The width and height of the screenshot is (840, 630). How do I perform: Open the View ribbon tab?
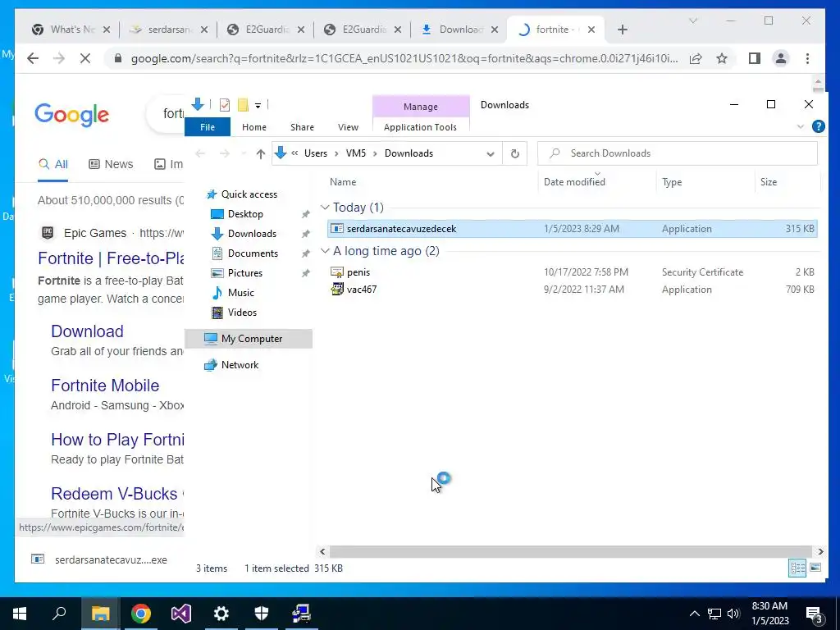348,127
